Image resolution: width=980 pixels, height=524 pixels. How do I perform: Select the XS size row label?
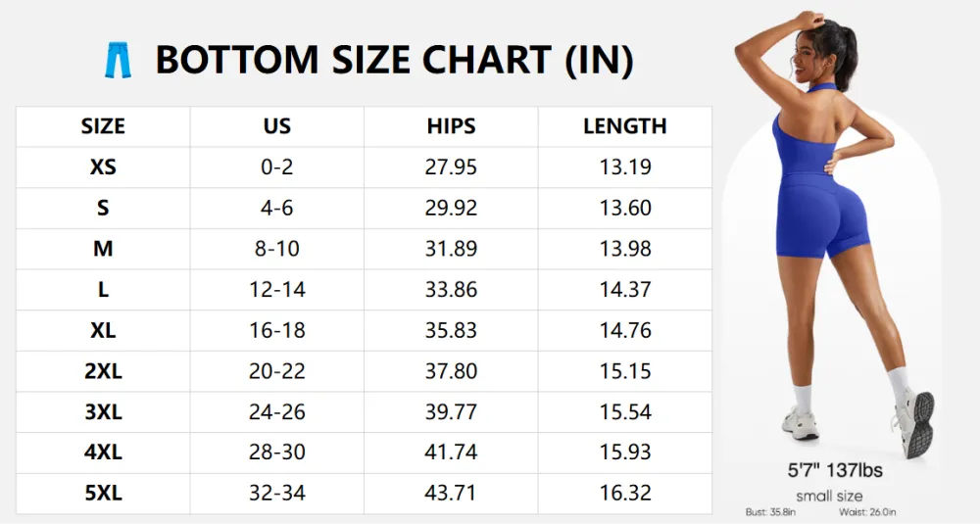tap(103, 167)
